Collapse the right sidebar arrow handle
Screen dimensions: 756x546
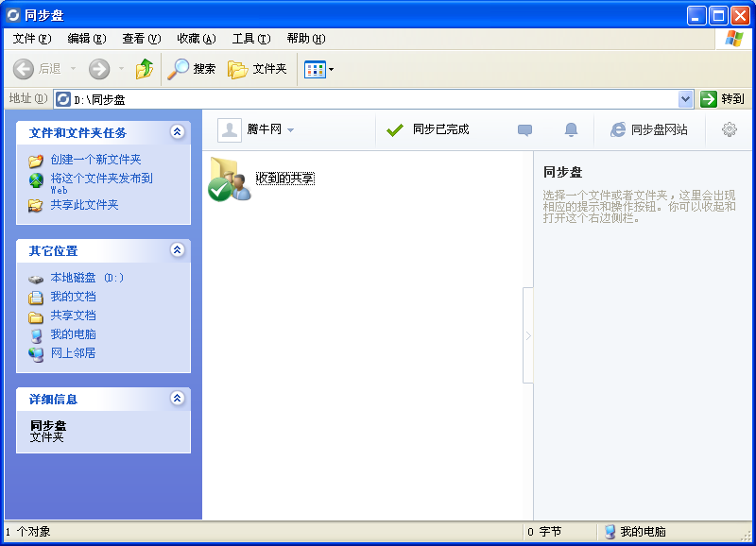click(528, 335)
